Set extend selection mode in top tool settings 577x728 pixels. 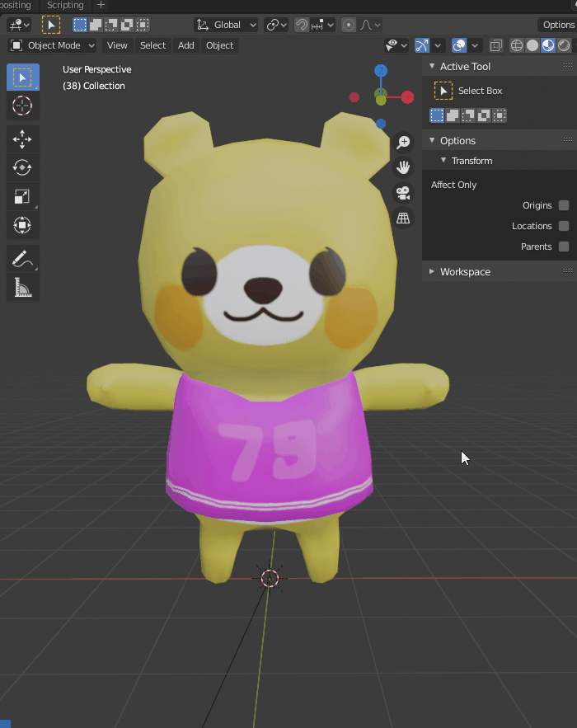coord(96,25)
